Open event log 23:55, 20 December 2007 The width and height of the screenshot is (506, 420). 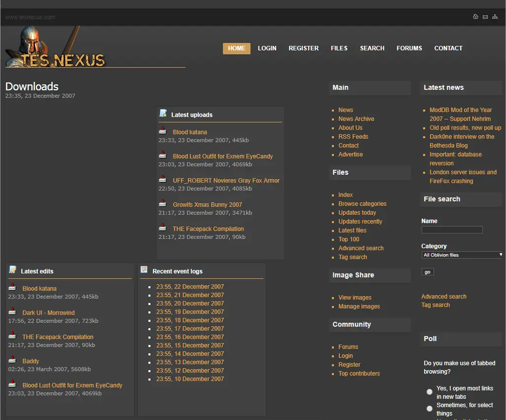point(190,304)
